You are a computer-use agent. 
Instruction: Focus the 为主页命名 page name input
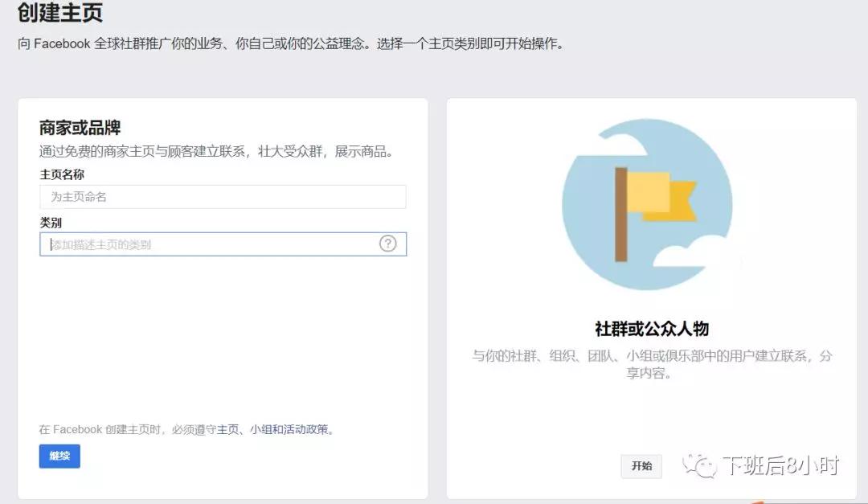tap(223, 197)
